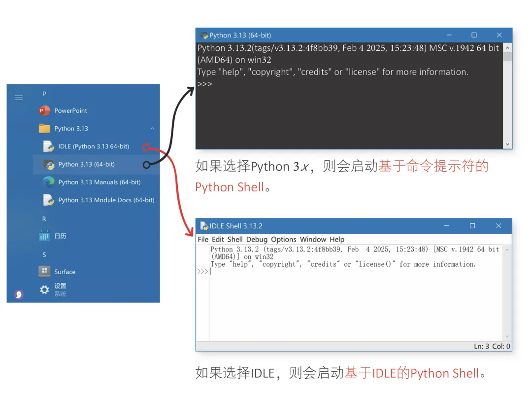Image resolution: width=532 pixels, height=393 pixels.
Task: Click the IDLE Shell 3.13.2 title text
Action: point(236,226)
